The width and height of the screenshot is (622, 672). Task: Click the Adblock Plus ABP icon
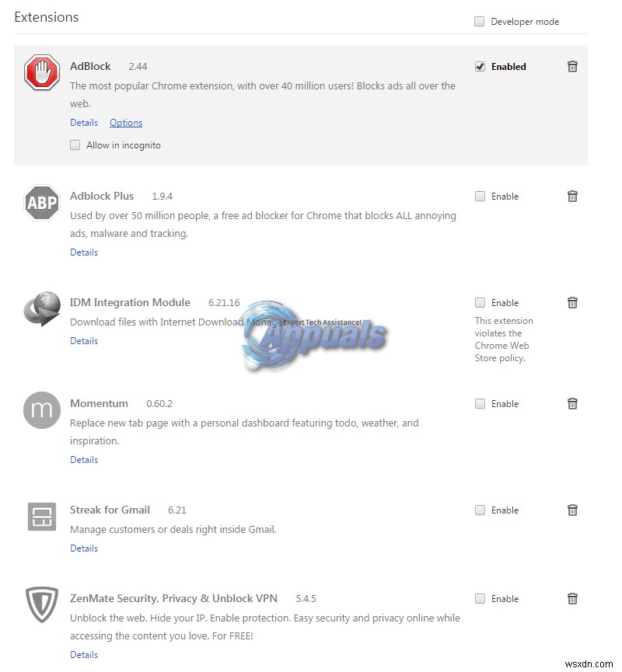coord(42,203)
